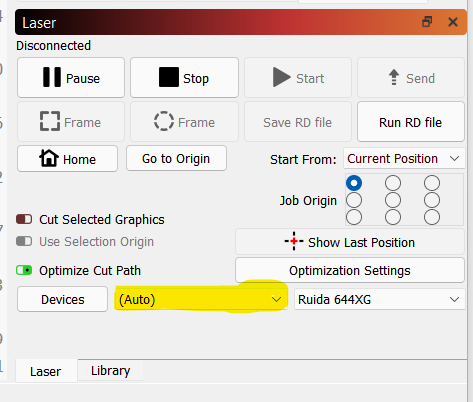Open the Ruida 644XG device dropdown

tap(379, 299)
